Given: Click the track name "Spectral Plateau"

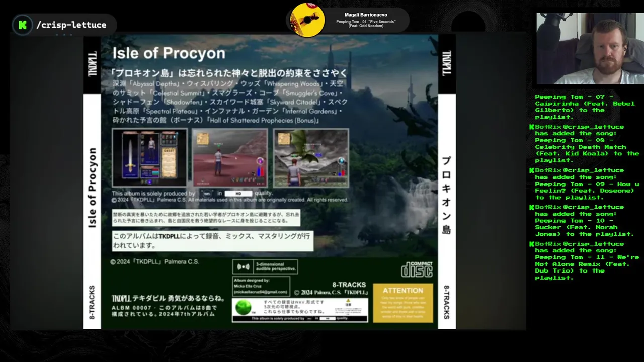Looking at the screenshot, I should (x=171, y=111).
